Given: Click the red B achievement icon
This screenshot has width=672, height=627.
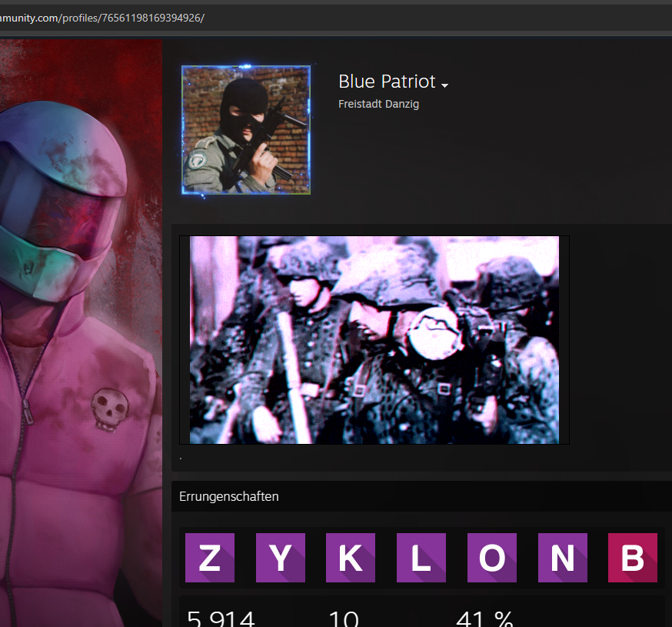Looking at the screenshot, I should [633, 558].
